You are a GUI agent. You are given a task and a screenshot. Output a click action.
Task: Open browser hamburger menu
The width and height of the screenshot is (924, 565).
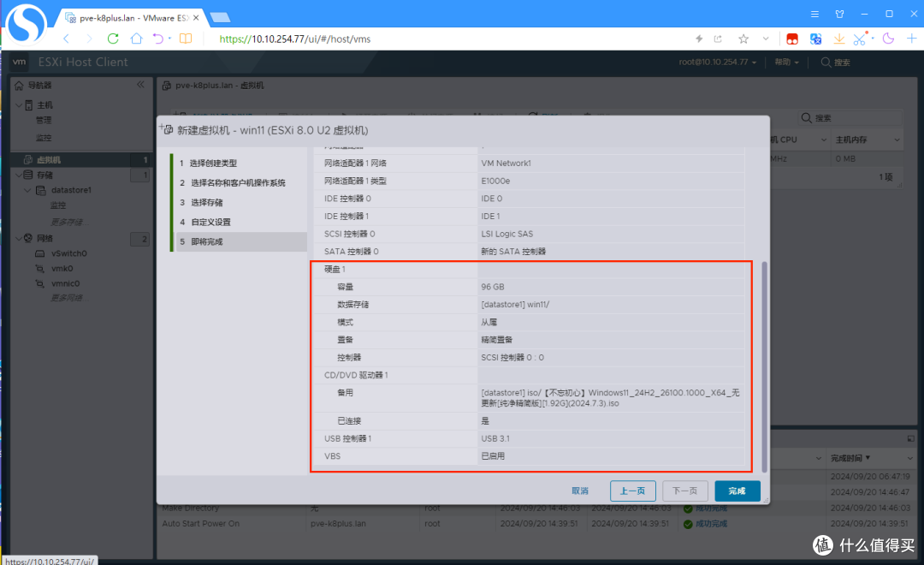click(814, 15)
